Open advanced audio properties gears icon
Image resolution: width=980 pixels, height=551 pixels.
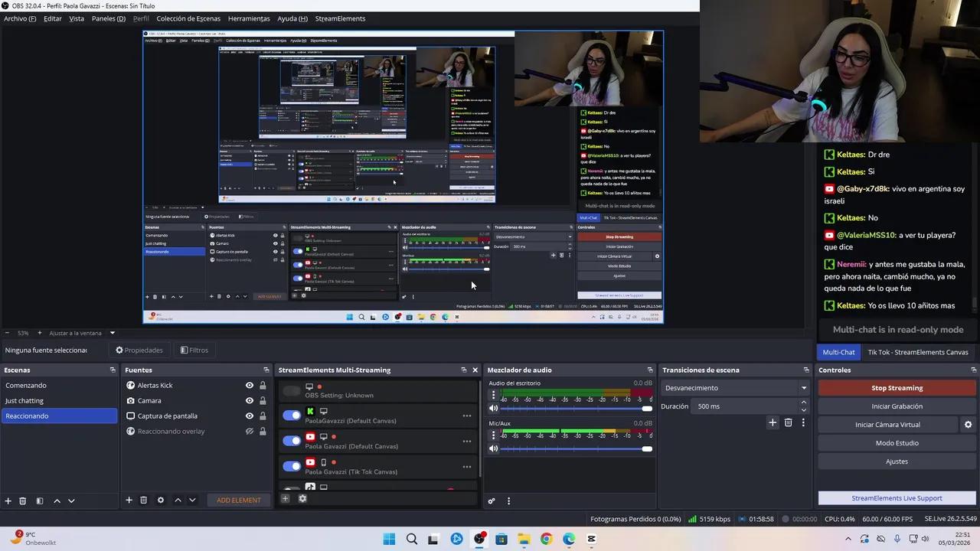coord(492,501)
